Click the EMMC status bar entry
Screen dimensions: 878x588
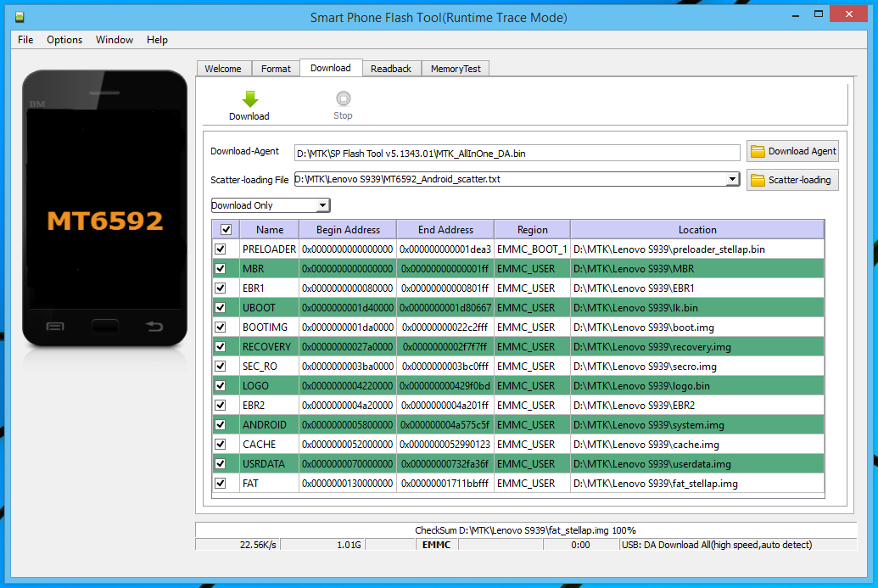click(x=437, y=545)
